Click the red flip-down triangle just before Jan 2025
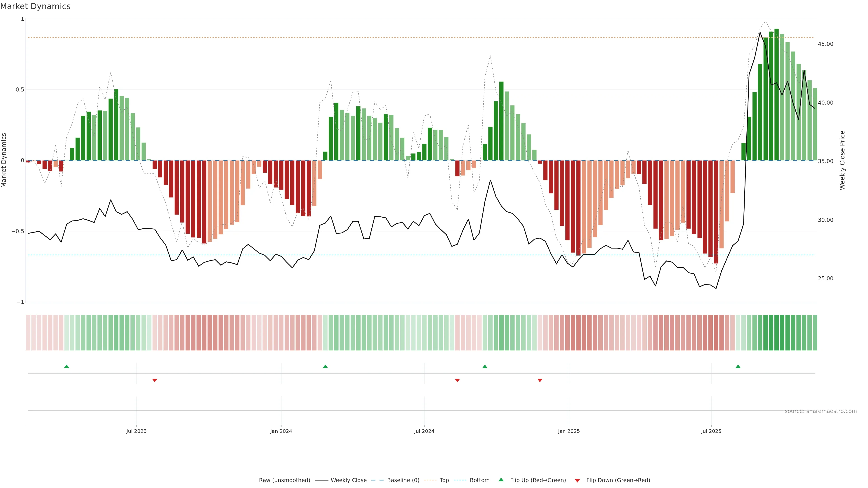Screen dimensions: 868x488 540,380
